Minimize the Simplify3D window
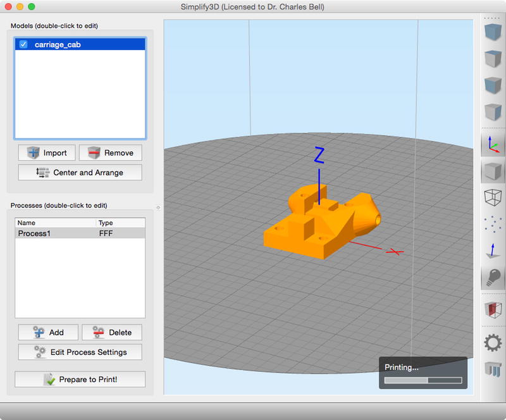The height and width of the screenshot is (420, 506). coord(20,6)
